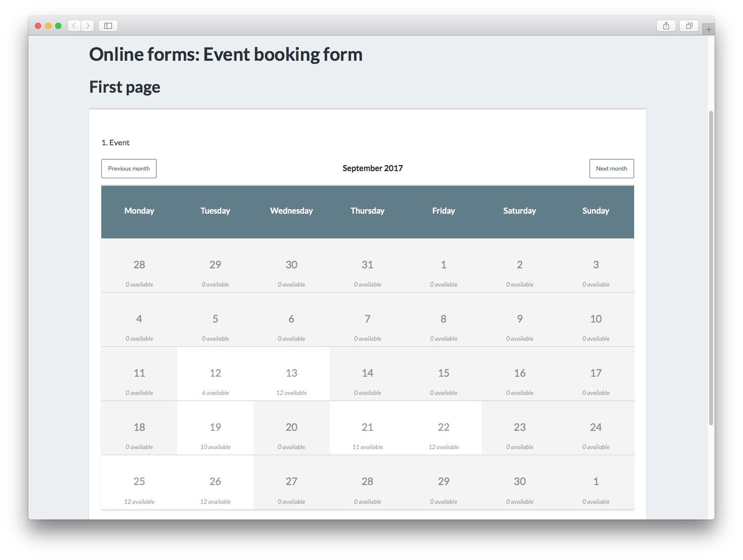The height and width of the screenshot is (560, 743).
Task: Advance to Next month
Action: (611, 169)
